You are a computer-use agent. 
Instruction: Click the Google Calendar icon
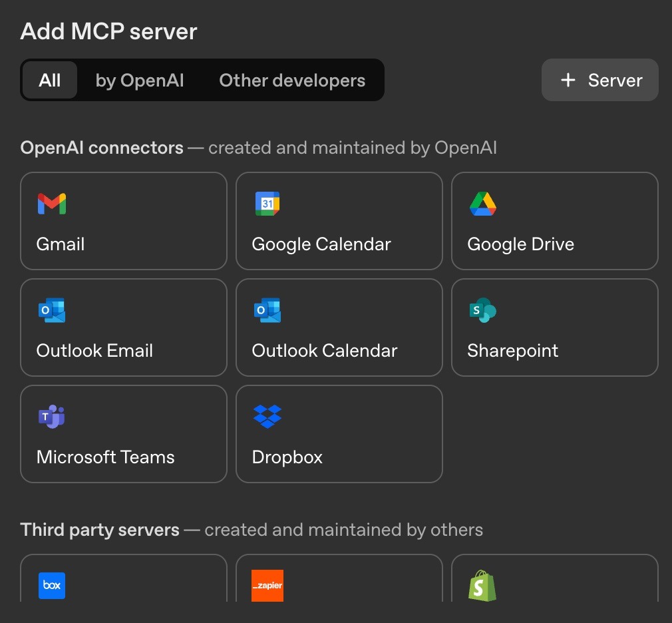tap(267, 204)
